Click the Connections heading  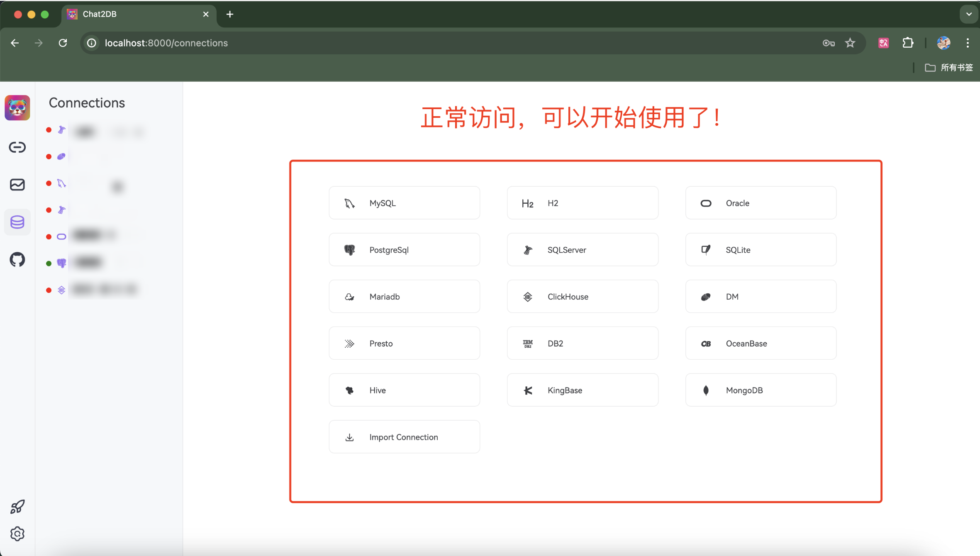[87, 102]
